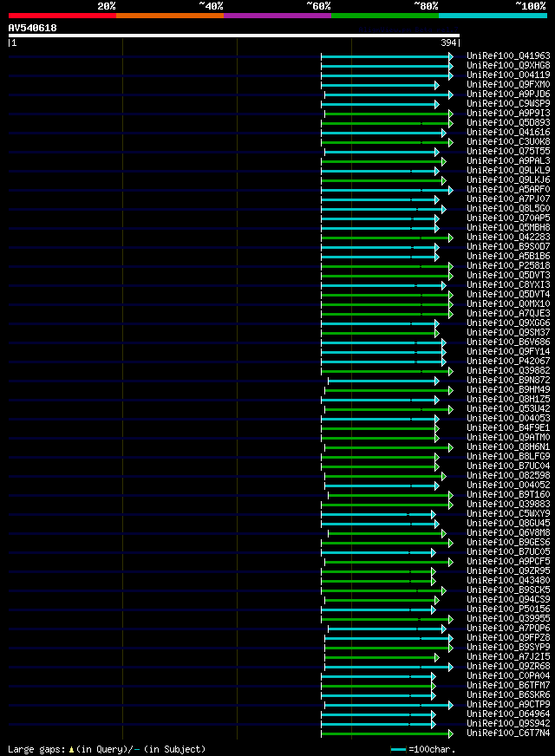Click label UniRef100_Q53U42
Viewport: 555px width, 756px height.
[508, 409]
